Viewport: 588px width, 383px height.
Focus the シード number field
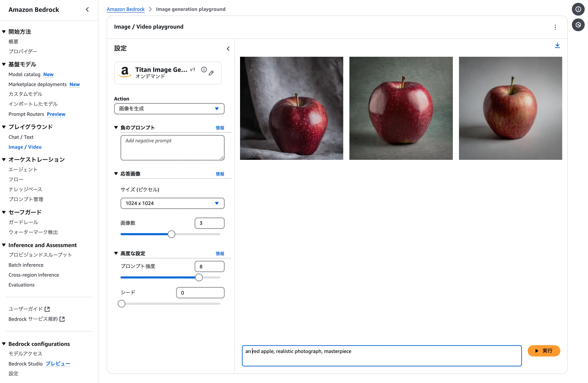(200, 293)
